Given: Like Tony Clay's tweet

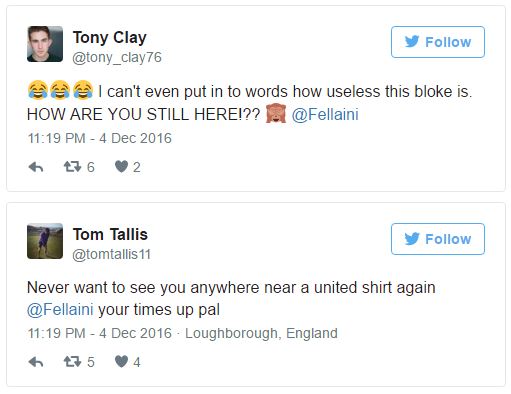Looking at the screenshot, I should 121,166.
